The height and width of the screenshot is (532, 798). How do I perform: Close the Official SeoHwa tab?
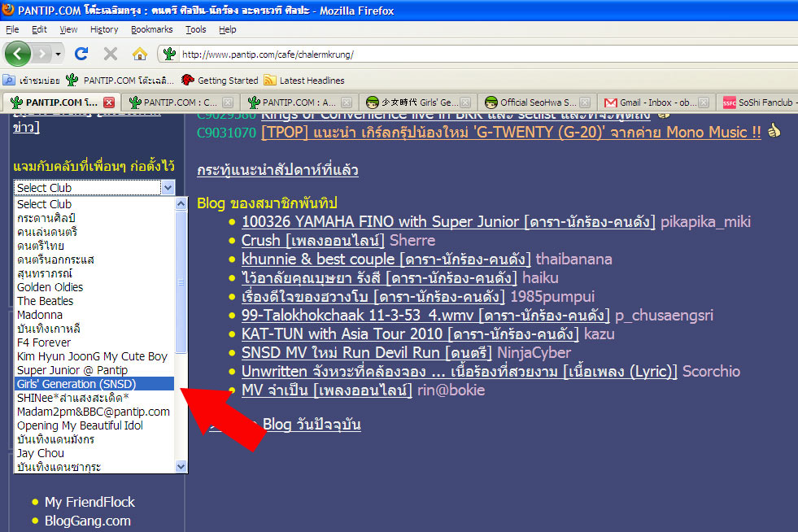585,102
